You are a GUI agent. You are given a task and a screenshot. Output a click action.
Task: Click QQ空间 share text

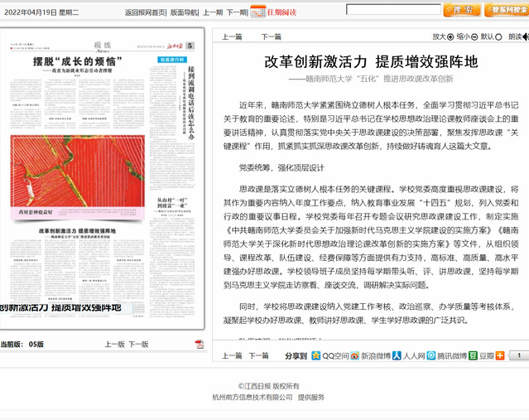pos(335,356)
